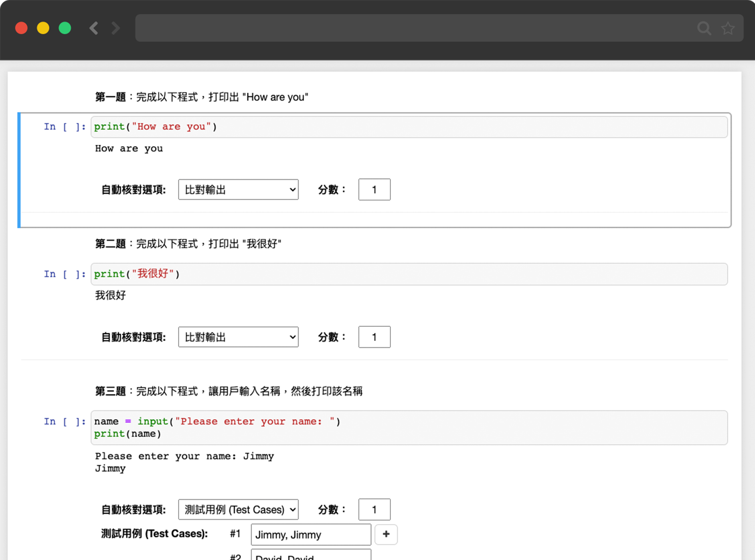The width and height of the screenshot is (755, 560).
Task: Open the question two auto-check option dropdown
Action: (x=238, y=337)
